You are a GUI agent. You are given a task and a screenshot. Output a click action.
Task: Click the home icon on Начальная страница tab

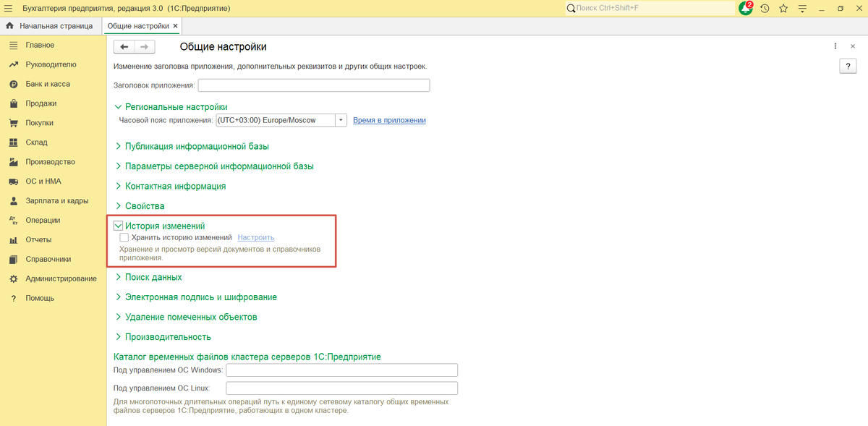(9, 25)
